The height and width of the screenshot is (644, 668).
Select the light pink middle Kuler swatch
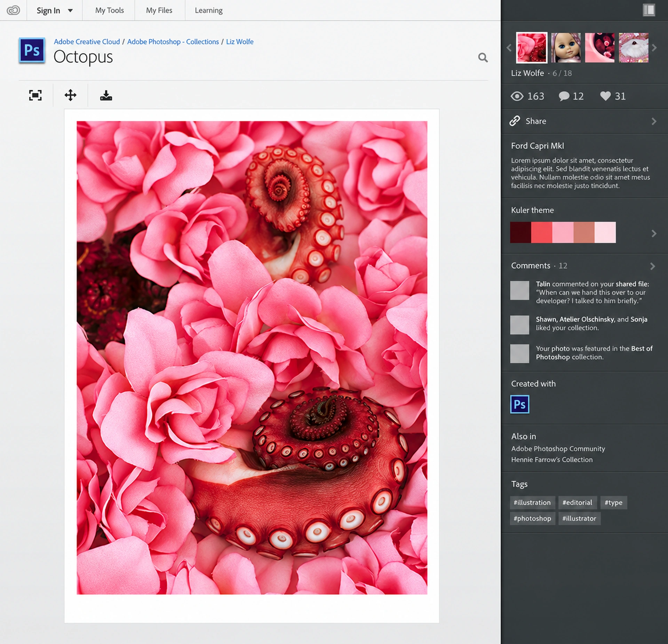563,232
